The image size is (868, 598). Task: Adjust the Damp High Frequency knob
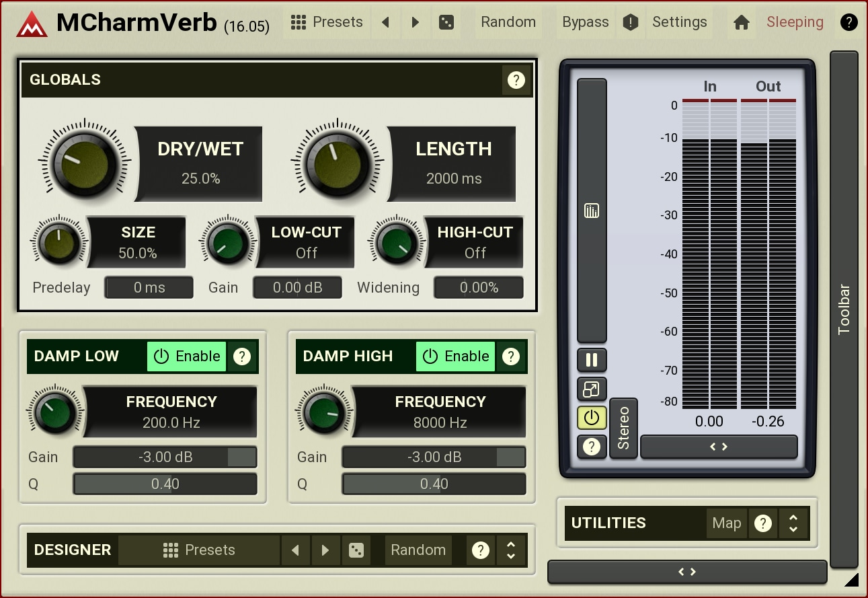[324, 412]
